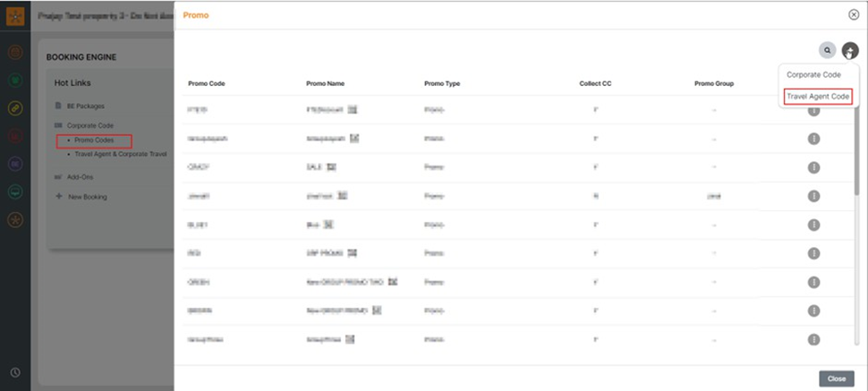Click the Add-Ons hot link
Screen dimensions: 868x391
pos(81,177)
